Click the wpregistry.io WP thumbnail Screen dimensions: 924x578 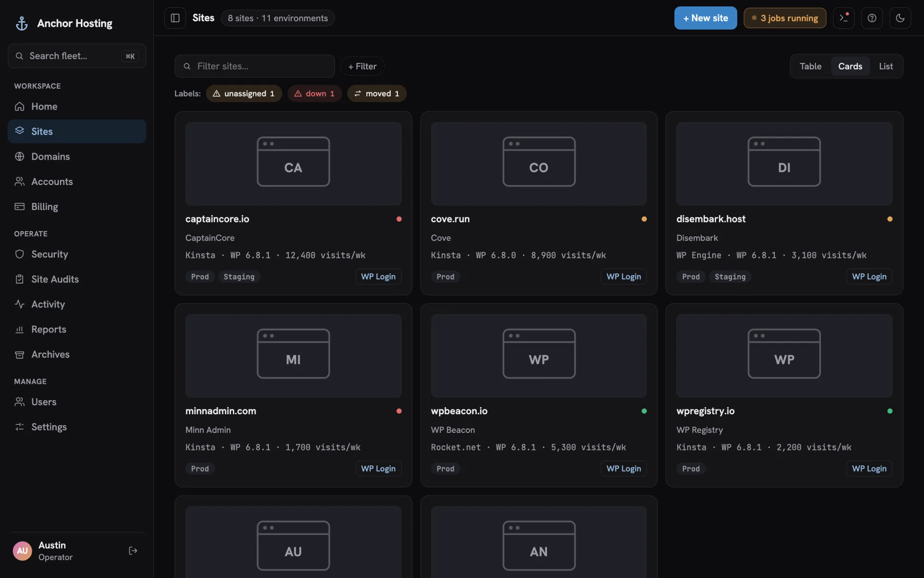click(x=784, y=356)
